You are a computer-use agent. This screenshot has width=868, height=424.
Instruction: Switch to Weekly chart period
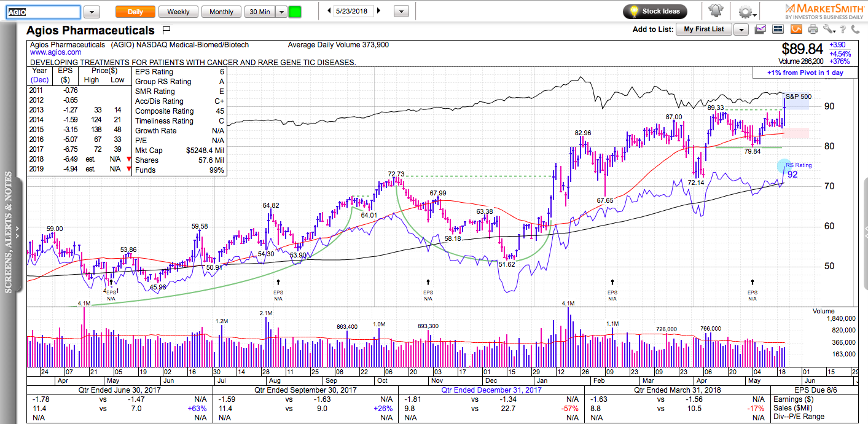(x=178, y=12)
